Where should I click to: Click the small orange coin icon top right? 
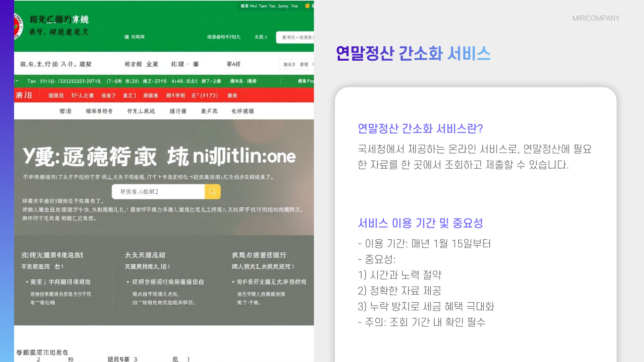coord(307,6)
